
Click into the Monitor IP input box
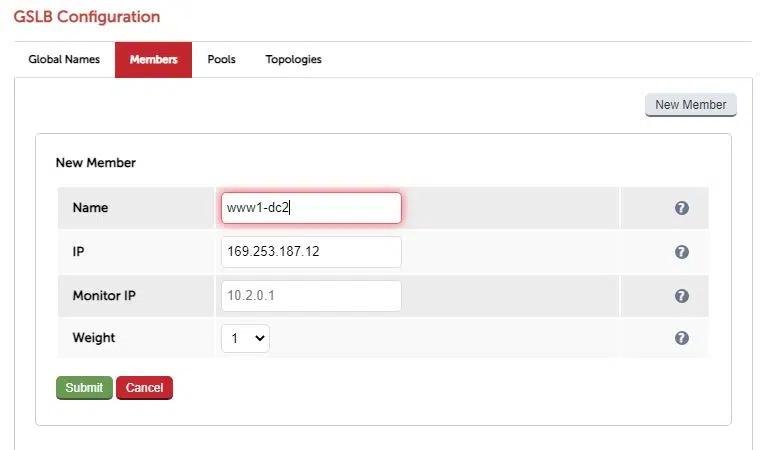pos(311,296)
